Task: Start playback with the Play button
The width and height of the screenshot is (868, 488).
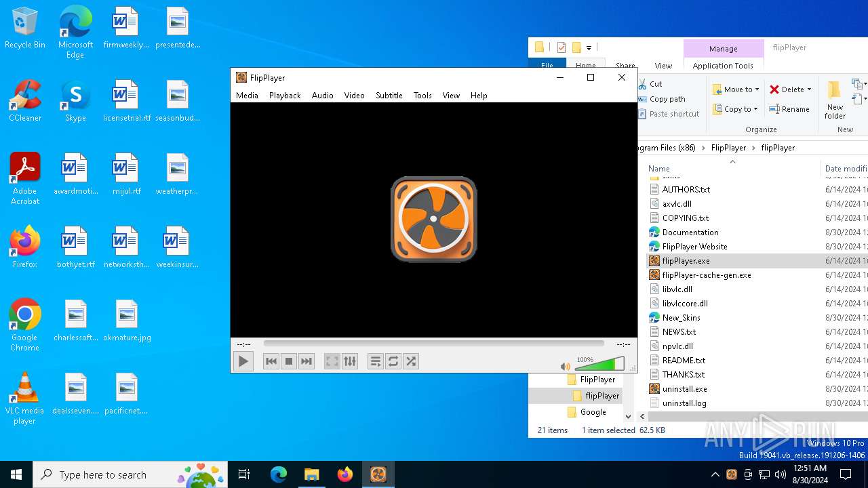Action: (243, 361)
